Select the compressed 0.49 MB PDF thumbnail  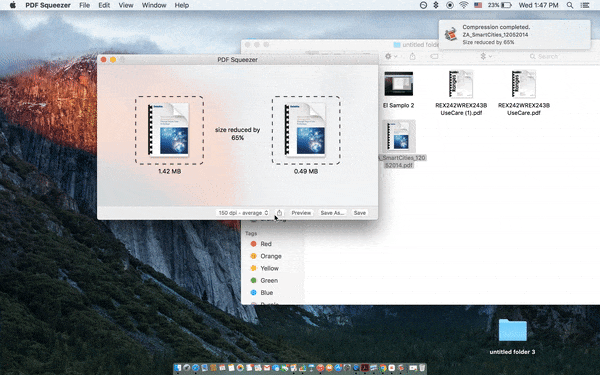coord(306,130)
